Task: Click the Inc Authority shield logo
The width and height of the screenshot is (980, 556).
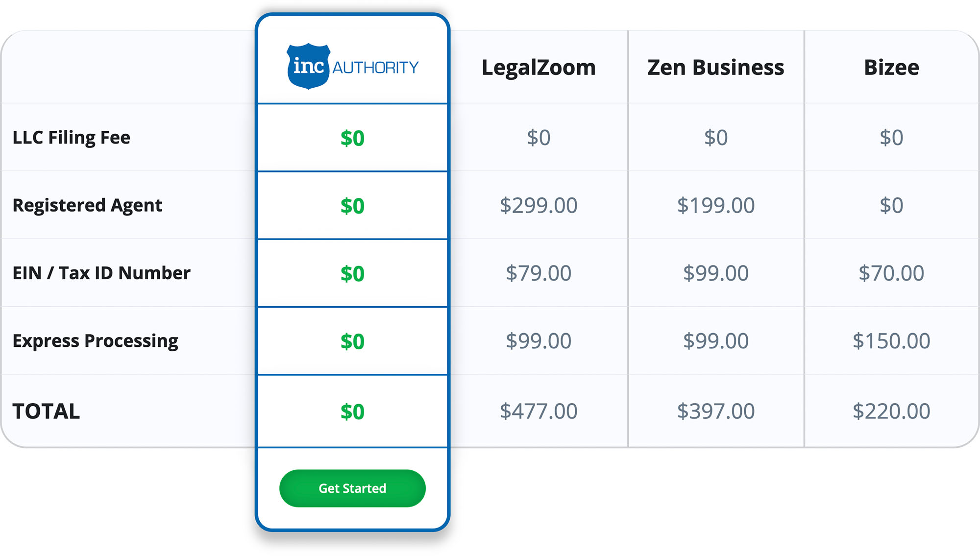Action: 308,66
